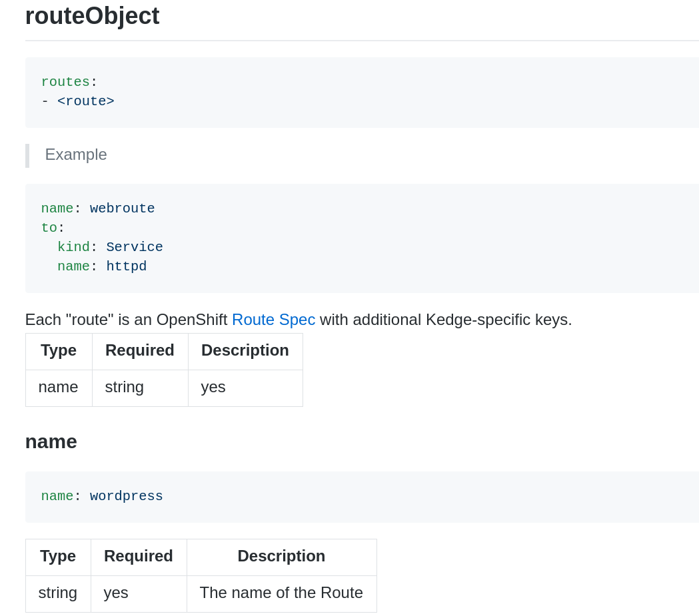The height and width of the screenshot is (616, 699).
Task: Open the Route Spec link
Action: (x=273, y=320)
